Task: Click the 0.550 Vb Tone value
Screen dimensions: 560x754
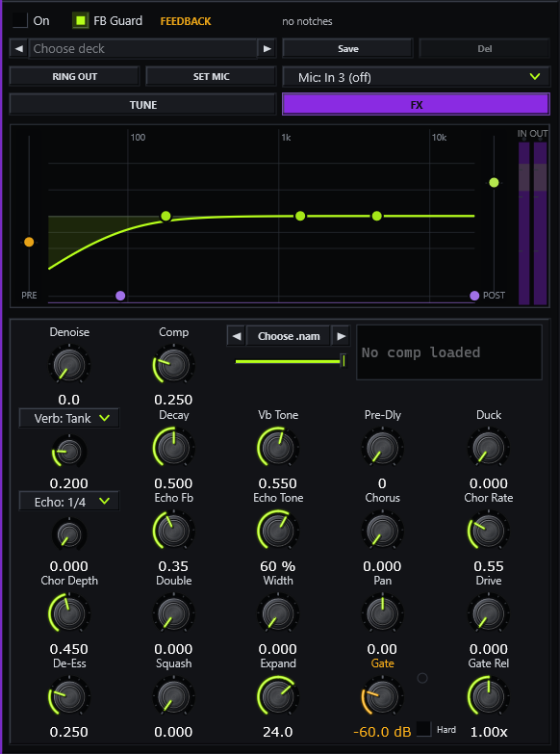Action: tap(278, 483)
